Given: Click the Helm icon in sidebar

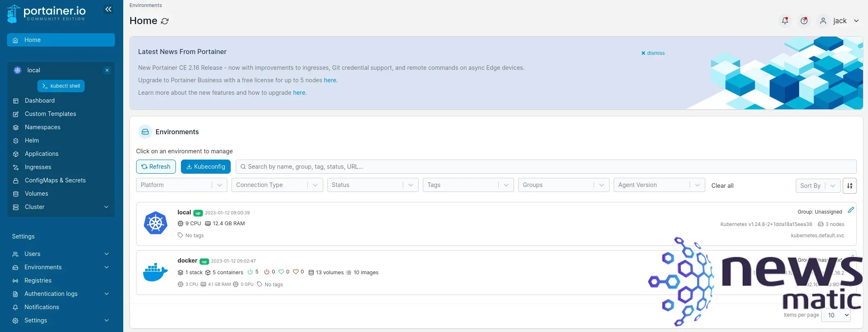Looking at the screenshot, I should (x=16, y=141).
